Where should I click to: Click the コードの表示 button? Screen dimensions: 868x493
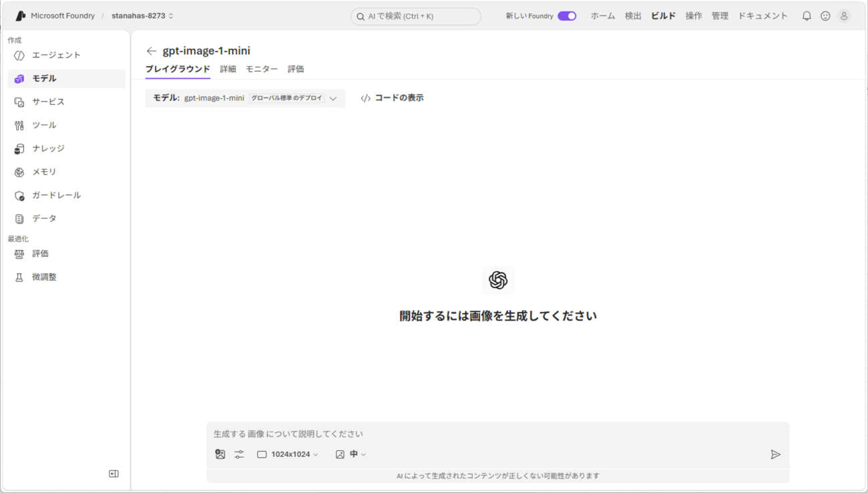(x=392, y=98)
